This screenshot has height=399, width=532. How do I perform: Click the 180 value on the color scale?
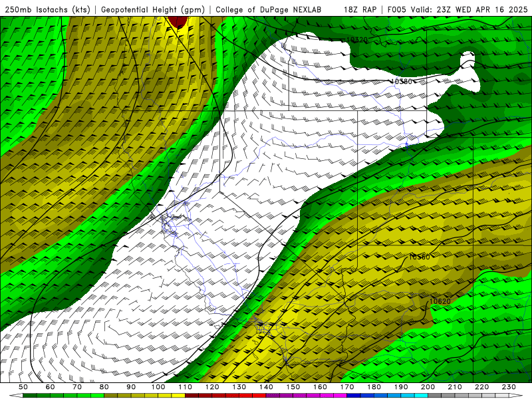pyautogui.click(x=374, y=387)
